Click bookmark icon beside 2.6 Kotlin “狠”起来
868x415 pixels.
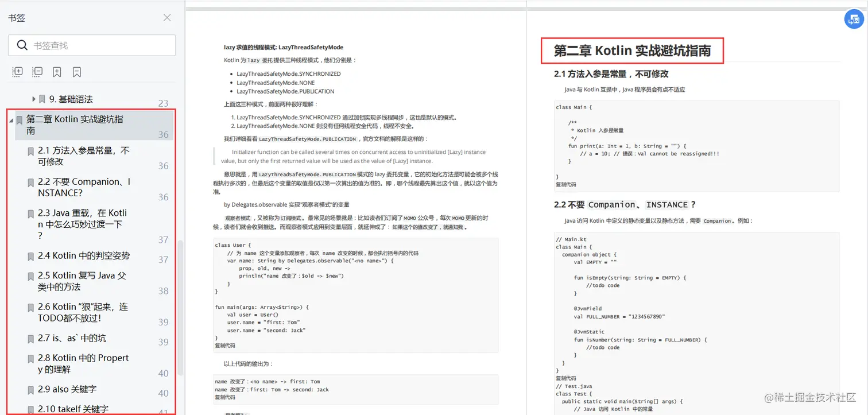pos(30,308)
